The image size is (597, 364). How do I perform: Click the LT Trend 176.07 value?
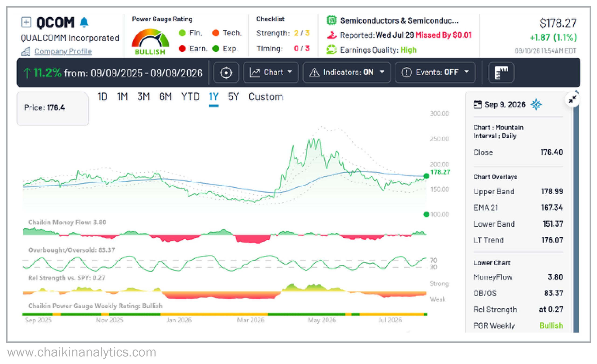coord(552,240)
